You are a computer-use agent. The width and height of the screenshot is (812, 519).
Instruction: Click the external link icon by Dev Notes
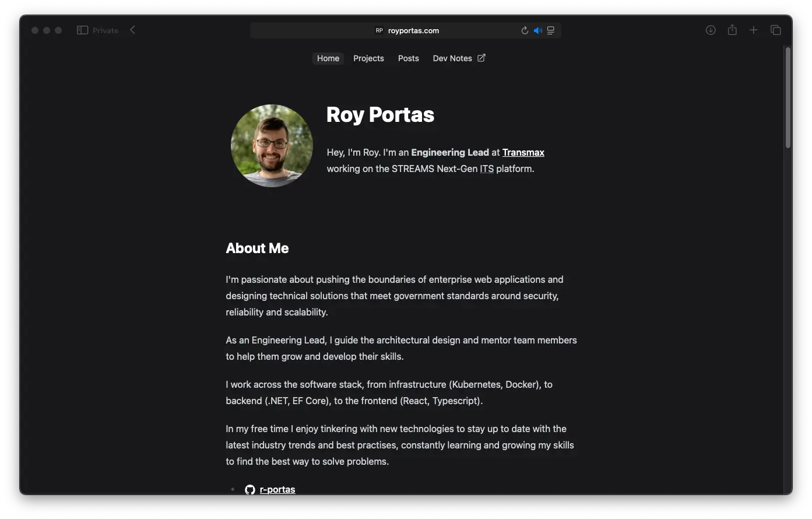pos(481,58)
